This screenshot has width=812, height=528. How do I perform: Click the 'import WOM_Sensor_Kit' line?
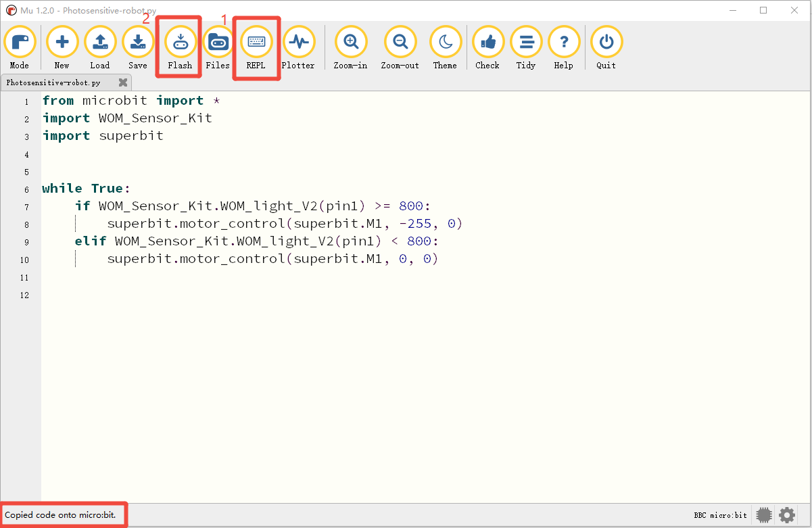pos(127,118)
